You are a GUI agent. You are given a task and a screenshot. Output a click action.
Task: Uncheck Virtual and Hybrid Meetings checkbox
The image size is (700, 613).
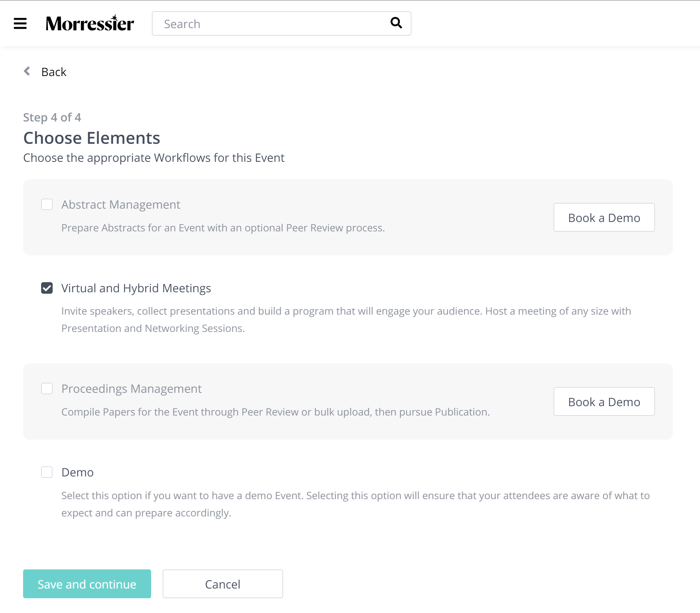(47, 288)
